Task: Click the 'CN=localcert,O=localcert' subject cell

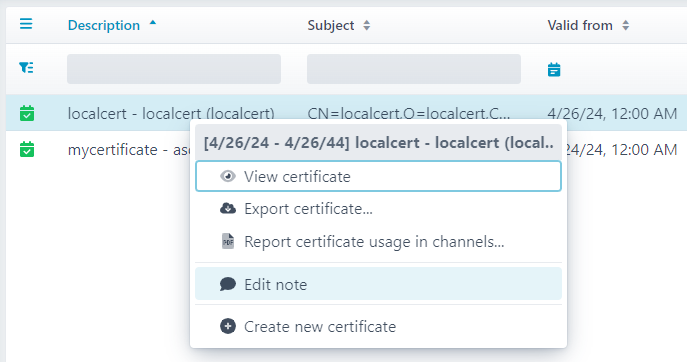Action: [409, 114]
